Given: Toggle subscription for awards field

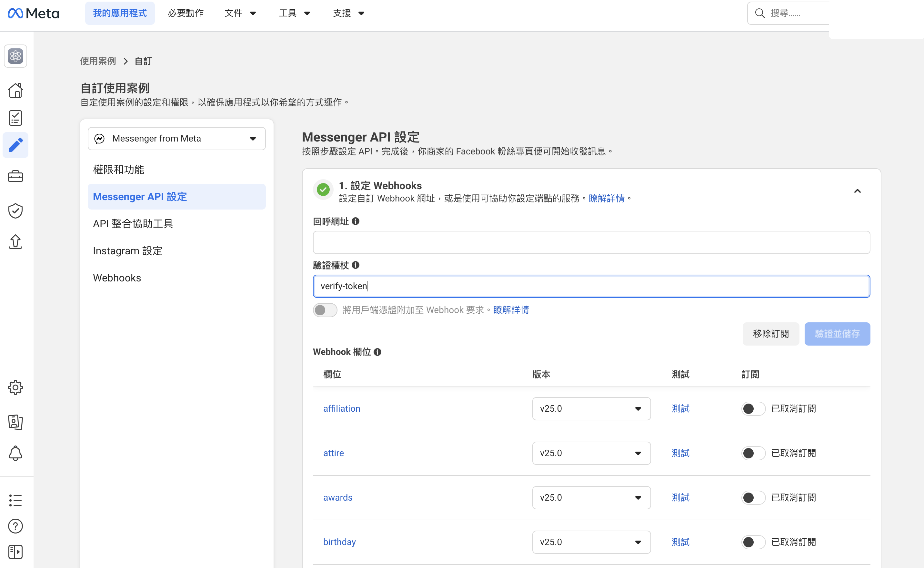Looking at the screenshot, I should pyautogui.click(x=753, y=498).
